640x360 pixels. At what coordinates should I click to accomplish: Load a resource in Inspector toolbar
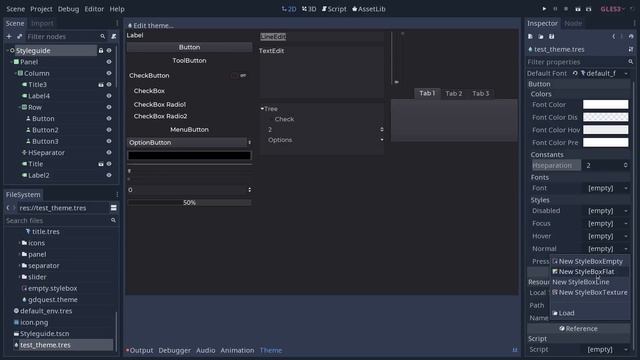(x=541, y=37)
